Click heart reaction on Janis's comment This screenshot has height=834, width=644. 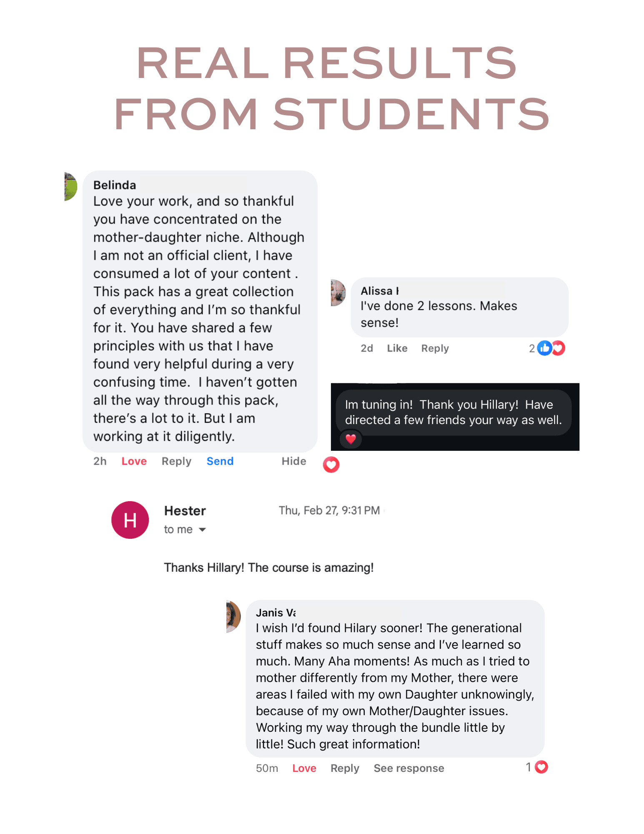pyautogui.click(x=541, y=767)
